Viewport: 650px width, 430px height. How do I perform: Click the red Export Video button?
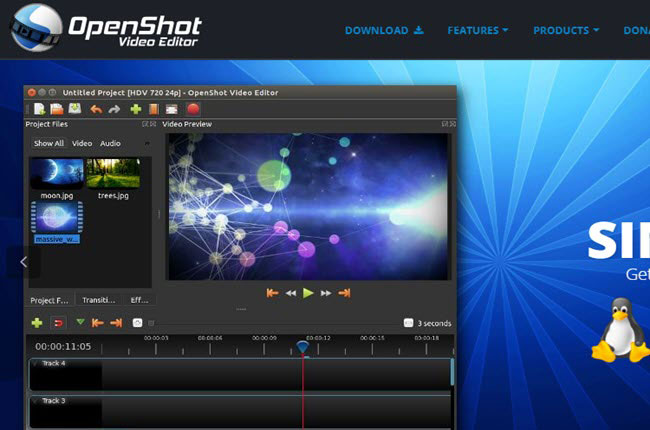[193, 109]
